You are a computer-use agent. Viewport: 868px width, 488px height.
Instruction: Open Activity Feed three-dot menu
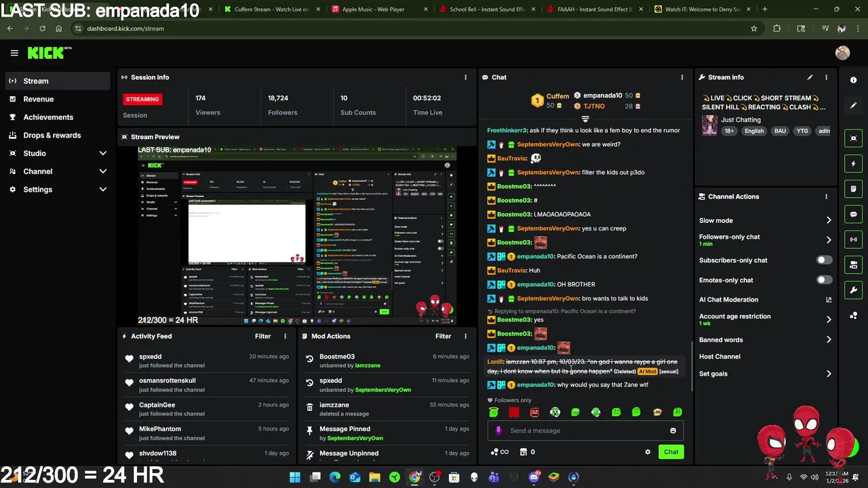pos(285,336)
